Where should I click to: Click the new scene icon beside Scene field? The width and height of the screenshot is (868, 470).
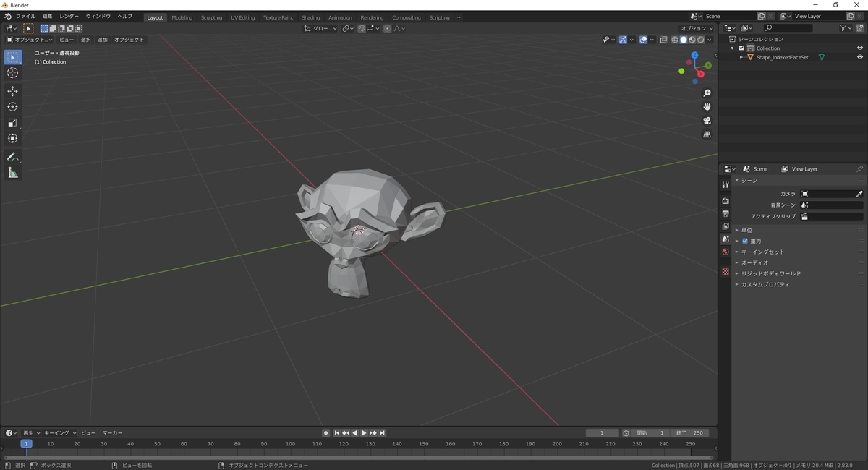[x=761, y=16]
